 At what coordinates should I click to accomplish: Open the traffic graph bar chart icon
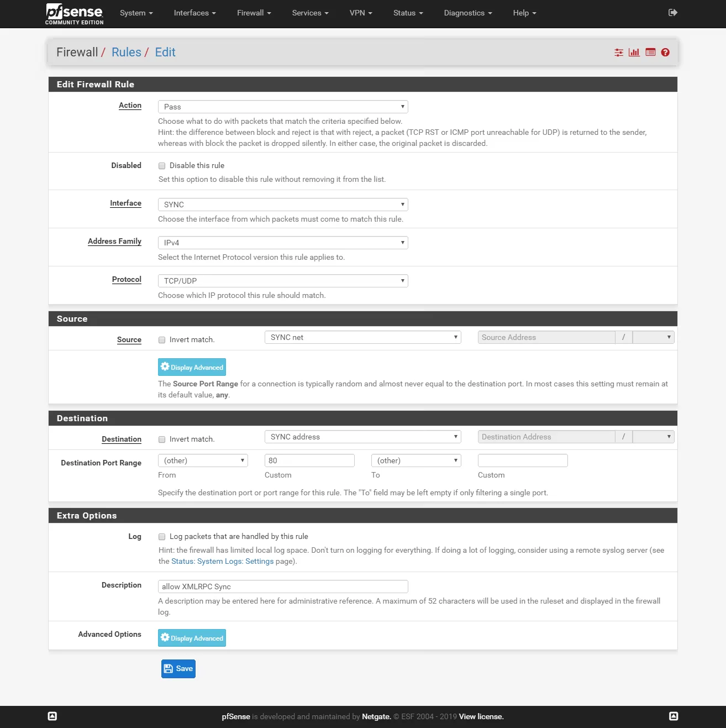634,52
